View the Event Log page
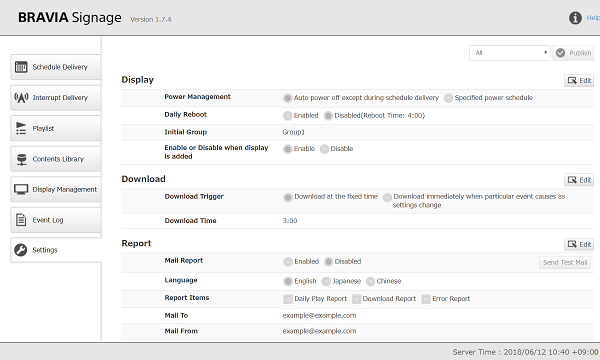Viewport: 600px width, 360px height. pyautogui.click(x=56, y=220)
